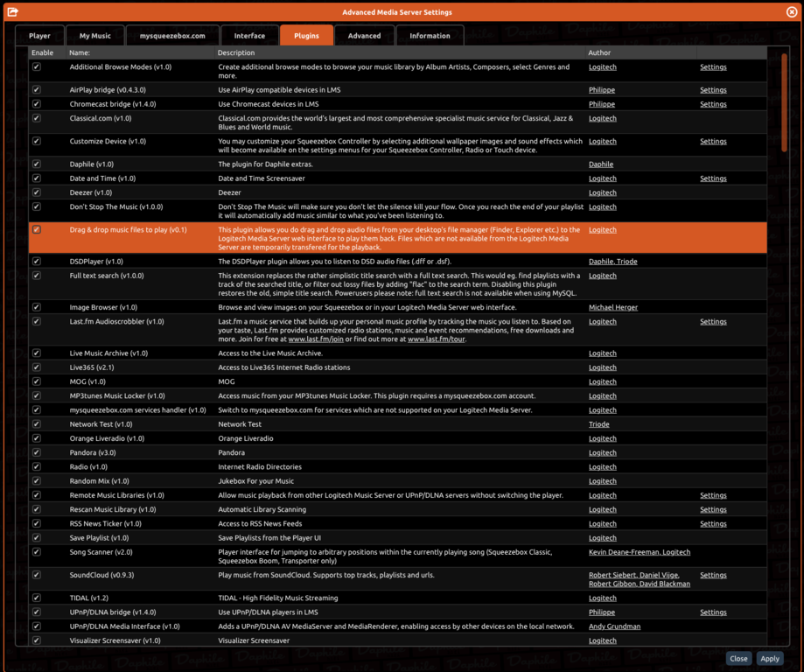The image size is (804, 672).
Task: Click the Apply button
Action: click(x=770, y=659)
